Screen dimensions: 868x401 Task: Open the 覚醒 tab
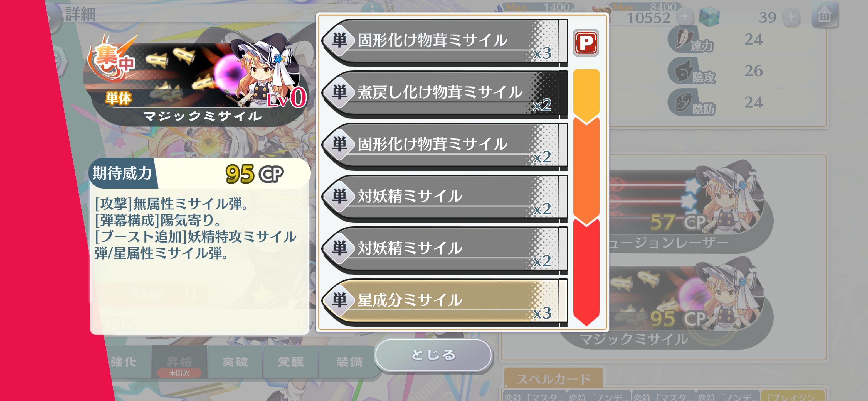pyautogui.click(x=290, y=362)
